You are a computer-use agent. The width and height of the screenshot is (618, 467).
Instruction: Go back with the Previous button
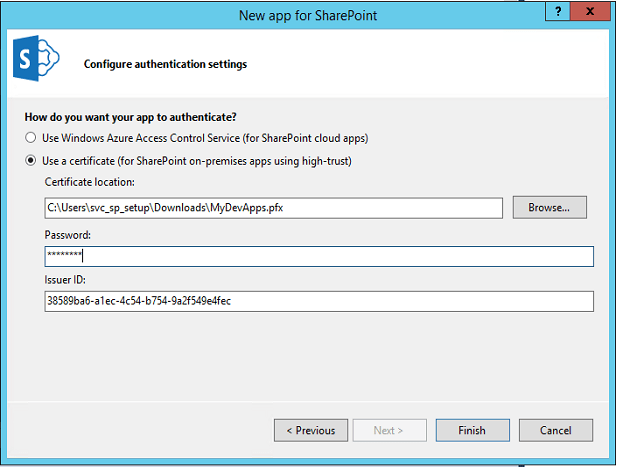tap(311, 430)
